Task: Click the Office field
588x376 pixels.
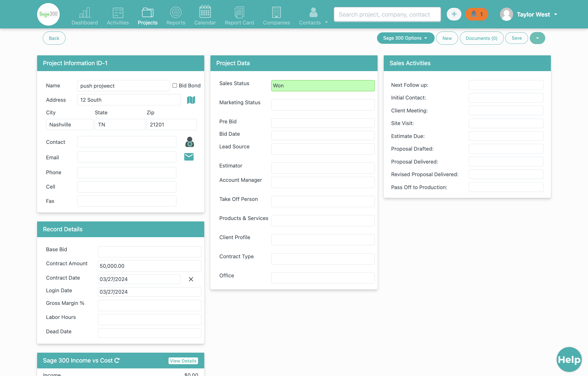Action: point(323,278)
